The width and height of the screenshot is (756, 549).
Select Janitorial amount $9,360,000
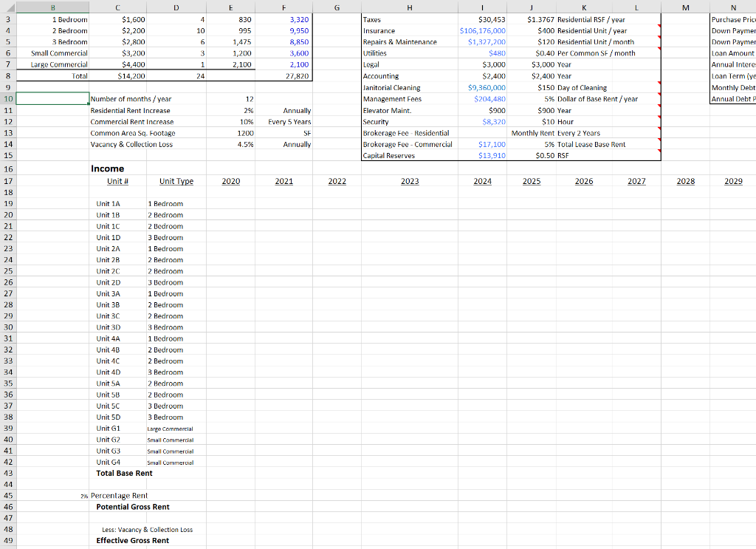click(x=483, y=88)
